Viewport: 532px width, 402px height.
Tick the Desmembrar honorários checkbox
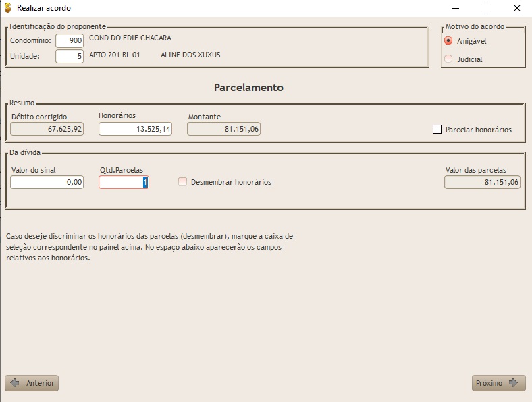click(183, 182)
